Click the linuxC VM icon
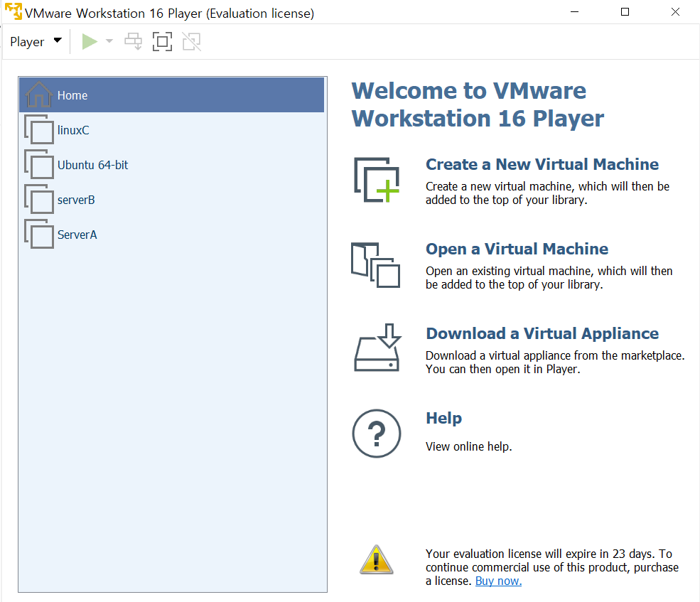Screen dimensions: 700x602 point(39,129)
